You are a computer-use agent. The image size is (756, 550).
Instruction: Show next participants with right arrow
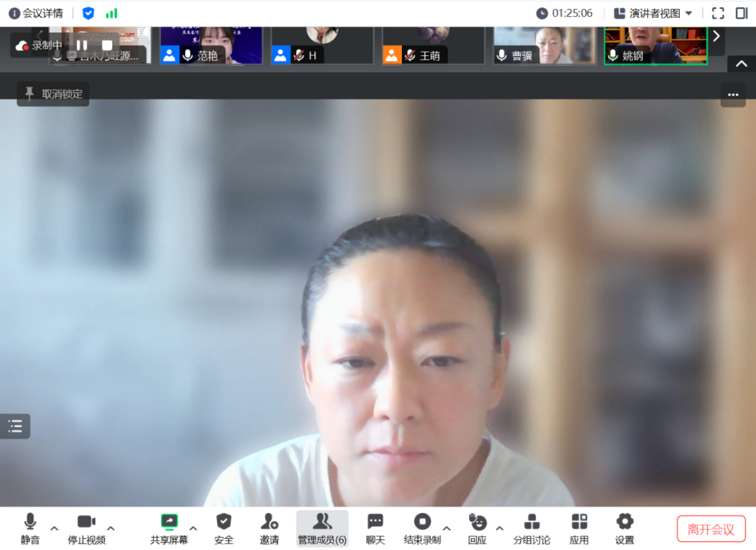pyautogui.click(x=717, y=36)
